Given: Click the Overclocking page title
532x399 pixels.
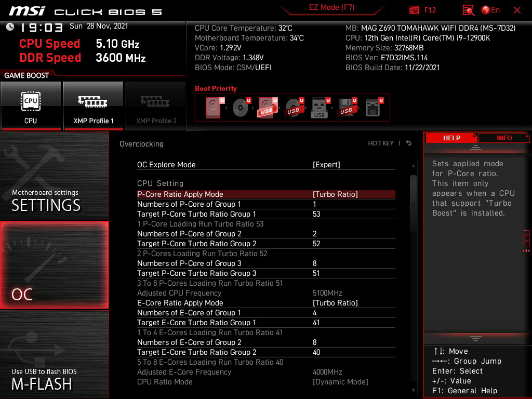Looking at the screenshot, I should click(141, 144).
